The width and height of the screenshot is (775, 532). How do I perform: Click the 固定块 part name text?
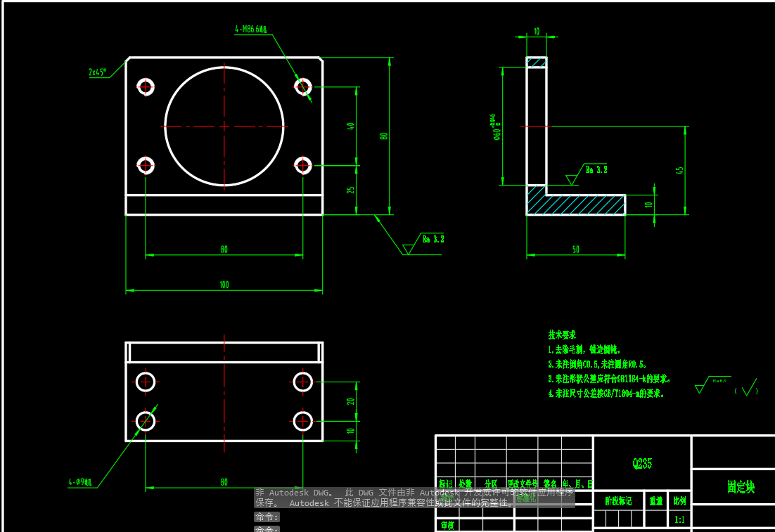point(741,487)
